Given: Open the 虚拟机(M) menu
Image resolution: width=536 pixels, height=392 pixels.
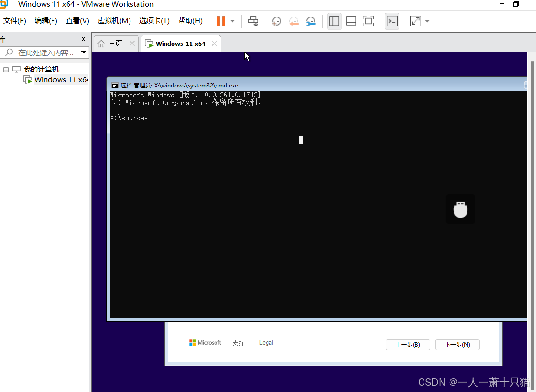Looking at the screenshot, I should pyautogui.click(x=114, y=21).
